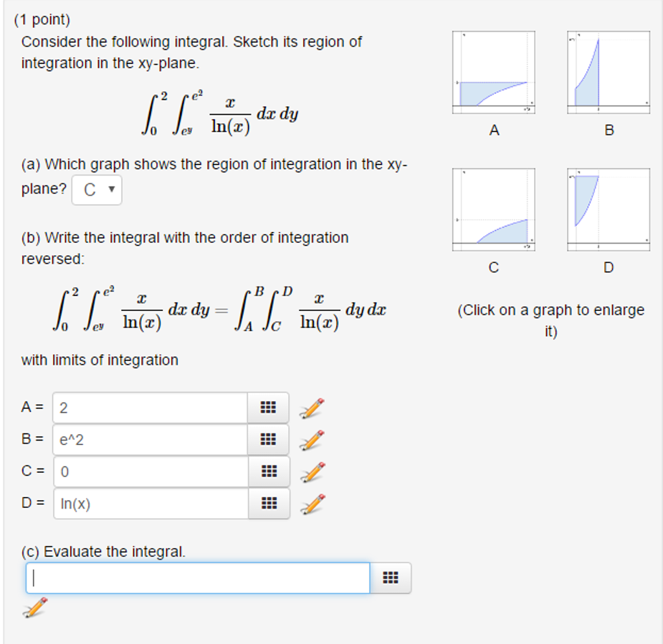
Task: Open the part (a) answer dropdown showing C
Action: click(x=96, y=189)
